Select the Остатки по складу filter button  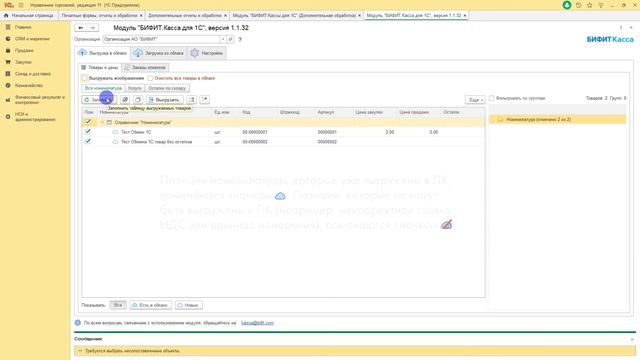pos(167,88)
